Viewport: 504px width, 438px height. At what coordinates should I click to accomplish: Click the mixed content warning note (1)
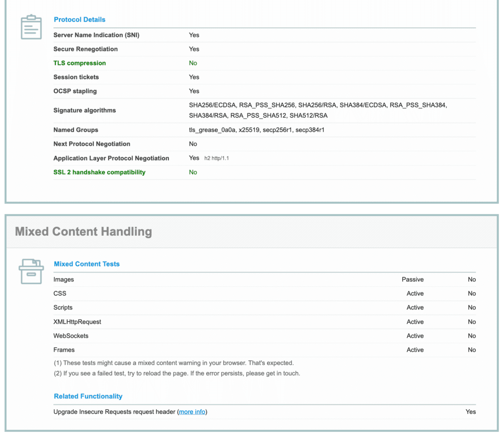point(173,363)
